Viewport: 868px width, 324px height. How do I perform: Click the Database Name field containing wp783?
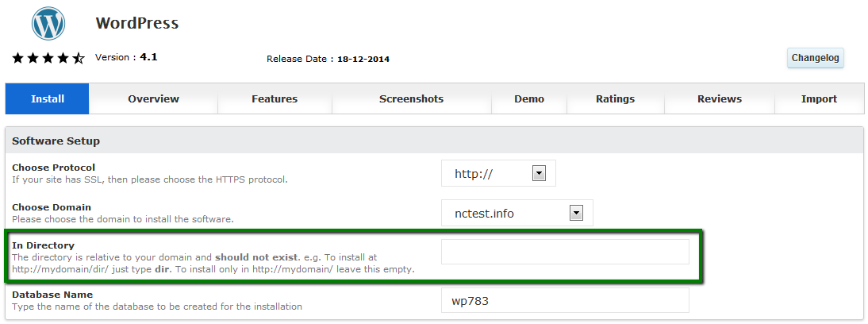pos(565,300)
